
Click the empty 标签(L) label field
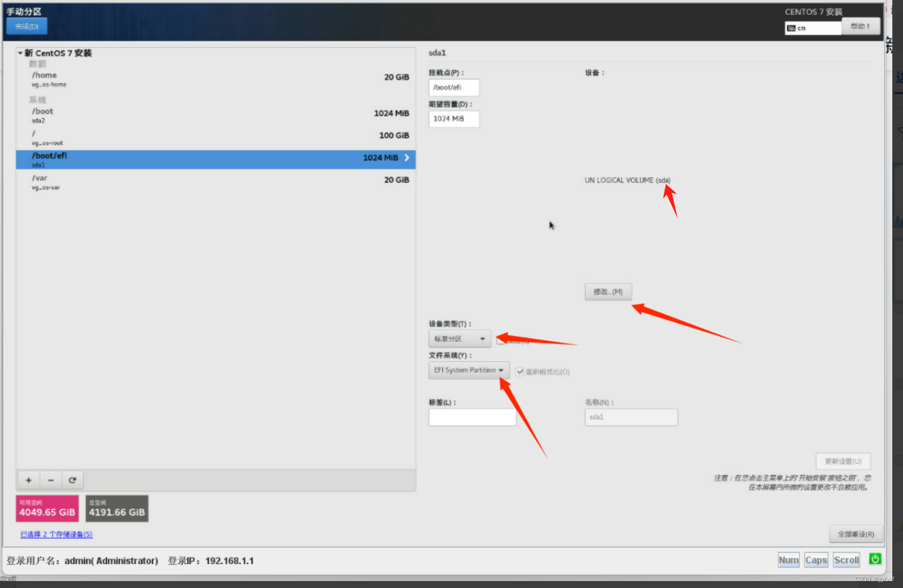coord(473,417)
